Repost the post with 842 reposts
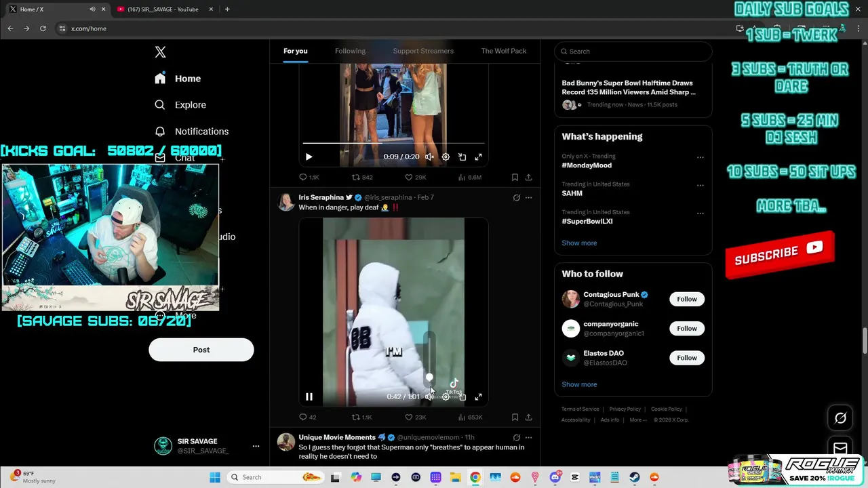Viewport: 868px width, 488px height. point(362,177)
